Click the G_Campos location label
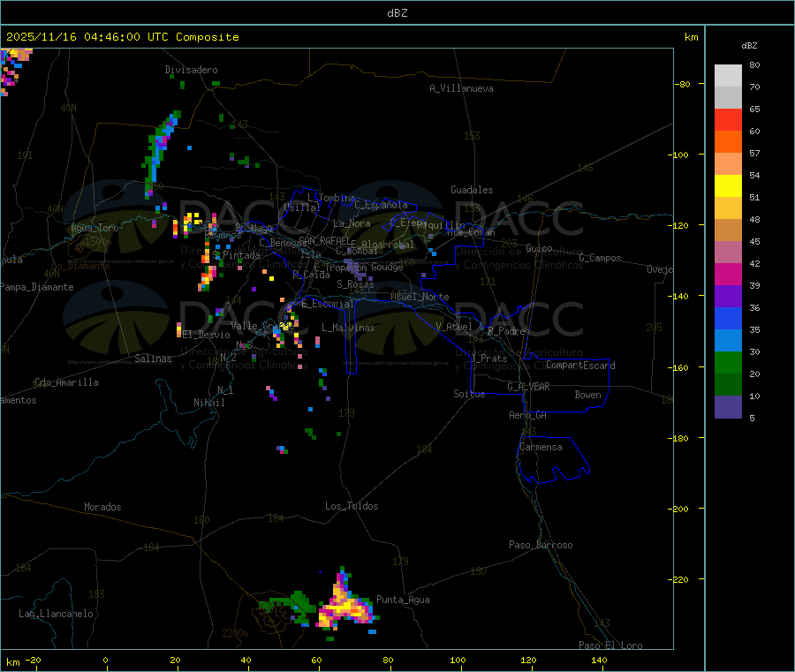This screenshot has width=795, height=672. (x=600, y=258)
